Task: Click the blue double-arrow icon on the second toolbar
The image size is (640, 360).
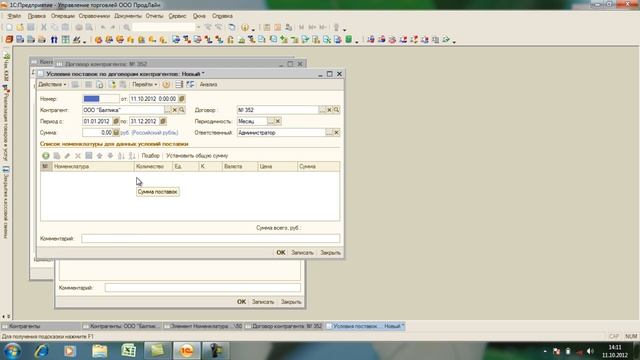Action: tap(54, 40)
